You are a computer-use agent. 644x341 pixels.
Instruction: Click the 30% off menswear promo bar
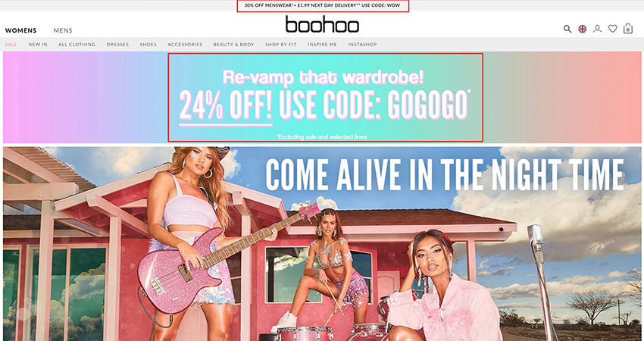pos(323,6)
